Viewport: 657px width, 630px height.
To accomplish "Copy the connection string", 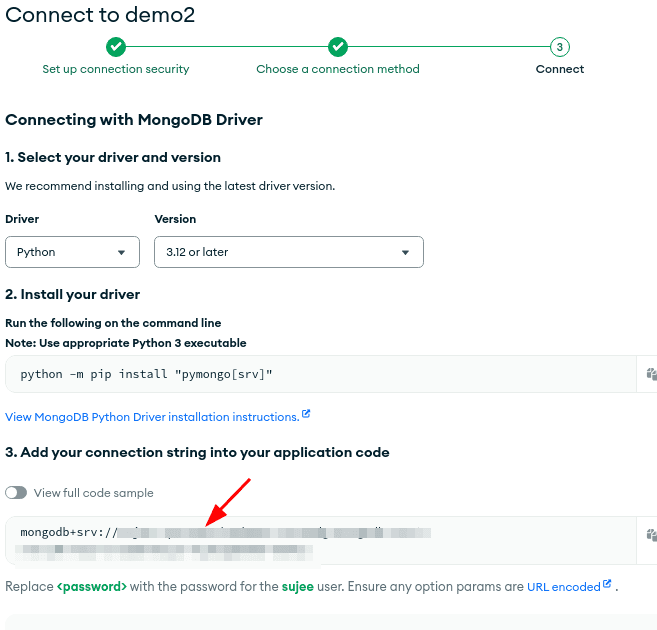I will coord(651,536).
